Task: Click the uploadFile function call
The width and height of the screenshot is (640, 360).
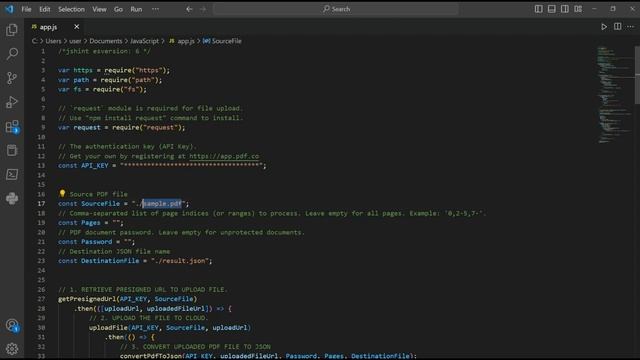Action: [108, 327]
